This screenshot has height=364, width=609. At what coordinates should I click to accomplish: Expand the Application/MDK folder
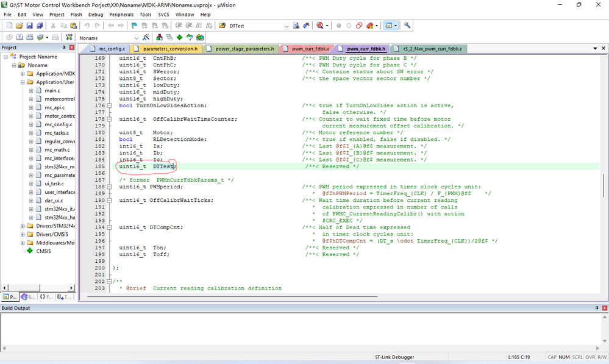(23, 74)
